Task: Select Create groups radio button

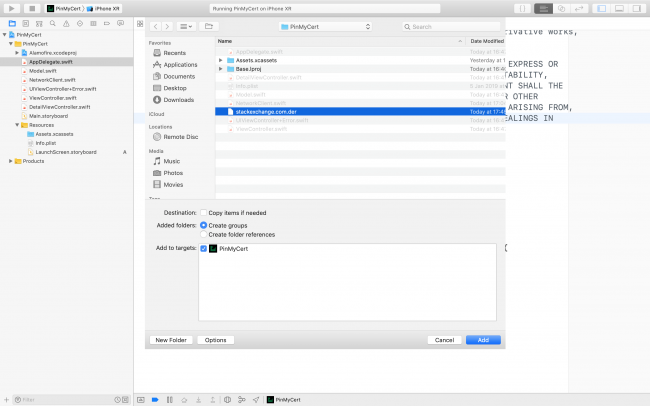Action: pyautogui.click(x=204, y=225)
